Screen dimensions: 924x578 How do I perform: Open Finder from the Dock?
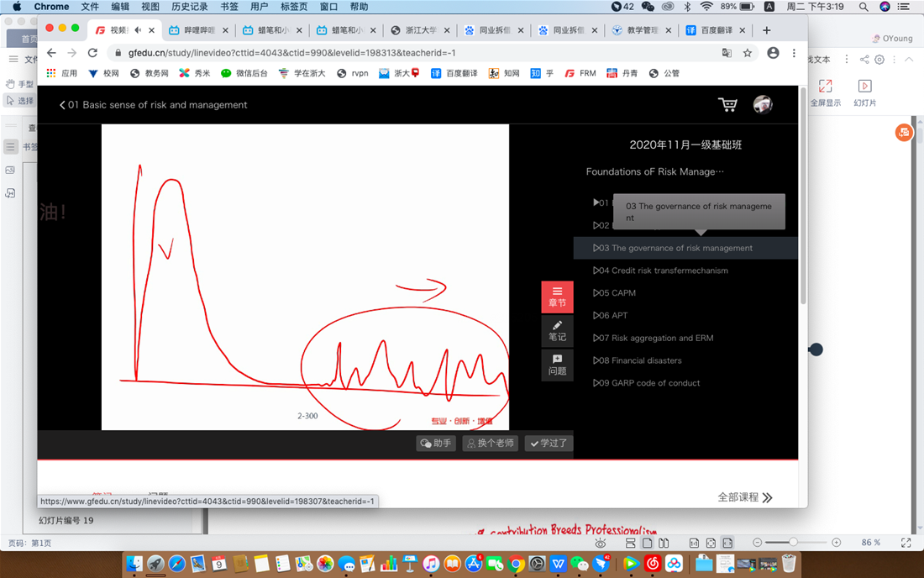point(134,564)
